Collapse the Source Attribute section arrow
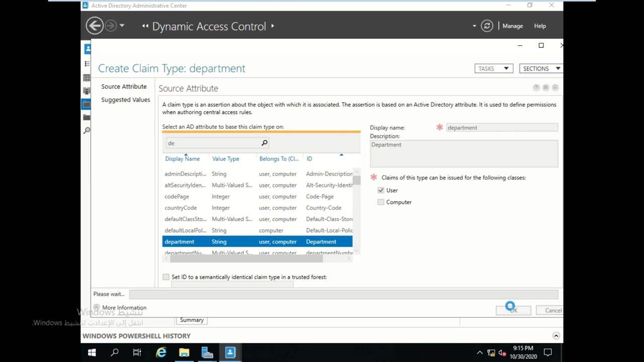The image size is (644, 362). pyautogui.click(x=555, y=87)
